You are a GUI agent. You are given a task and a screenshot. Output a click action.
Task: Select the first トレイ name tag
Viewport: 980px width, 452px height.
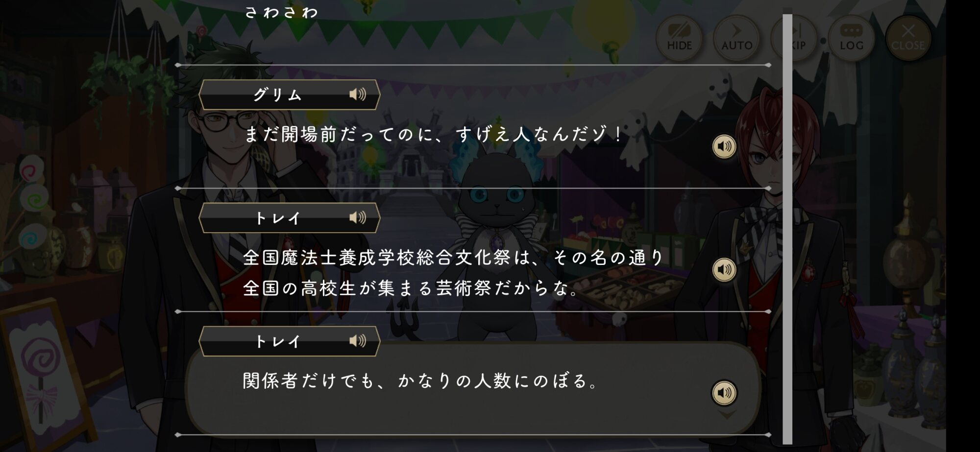[x=290, y=218]
